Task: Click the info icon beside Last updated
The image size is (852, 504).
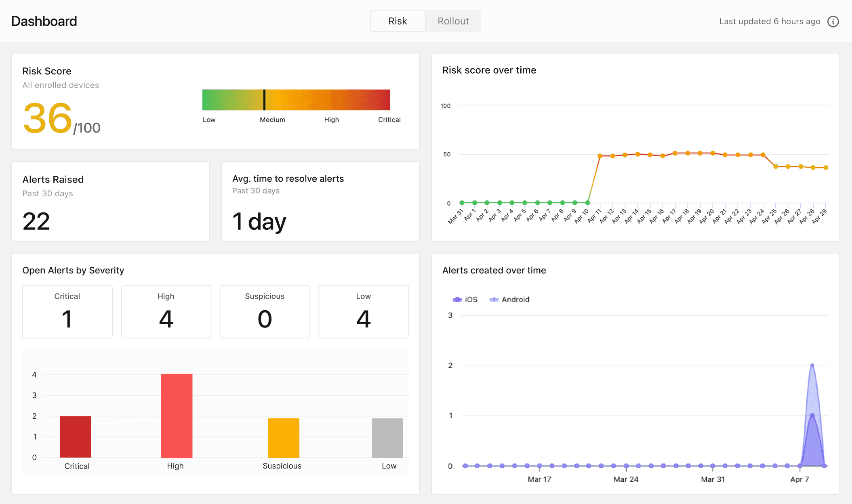Action: [x=833, y=21]
